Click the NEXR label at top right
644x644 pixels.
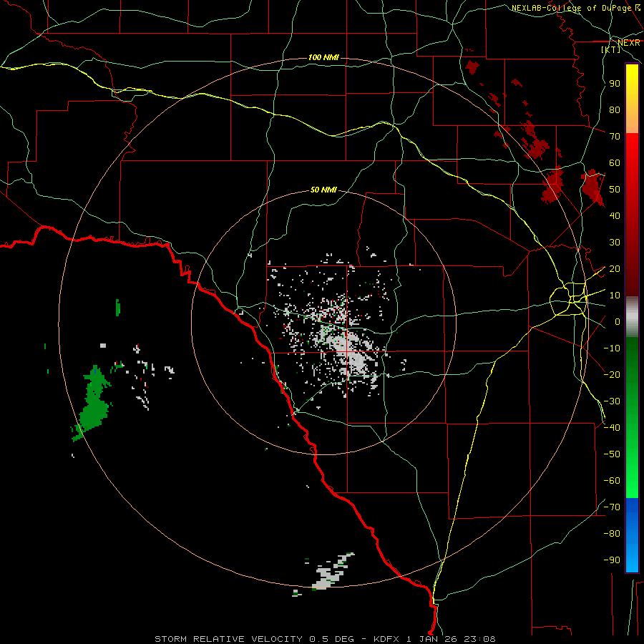point(629,43)
